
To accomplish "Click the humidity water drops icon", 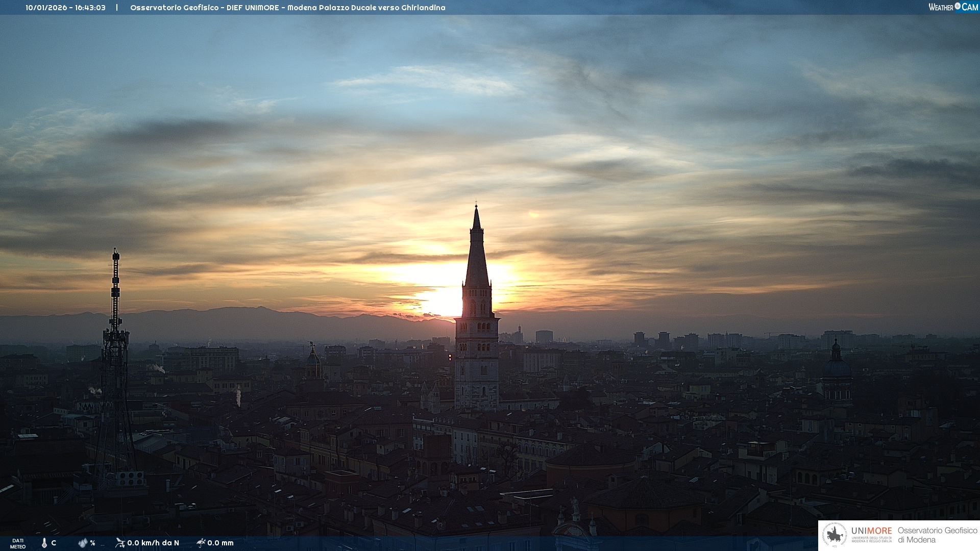I will click(x=83, y=543).
